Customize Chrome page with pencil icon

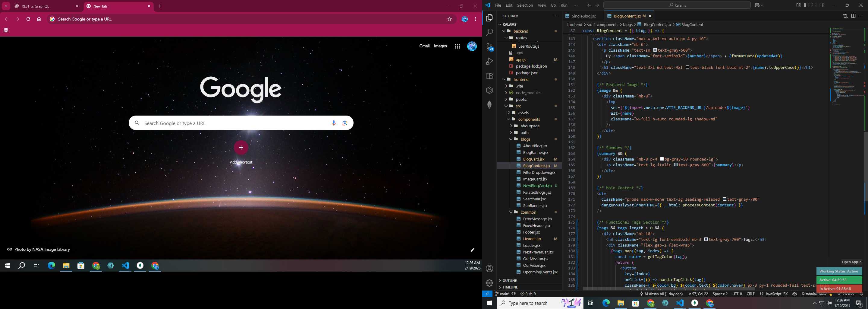(472, 250)
